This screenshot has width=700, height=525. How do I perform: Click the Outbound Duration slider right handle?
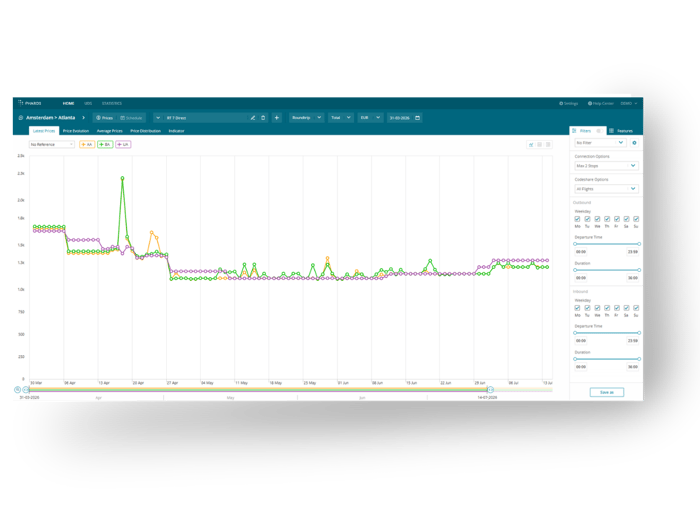pyautogui.click(x=639, y=270)
